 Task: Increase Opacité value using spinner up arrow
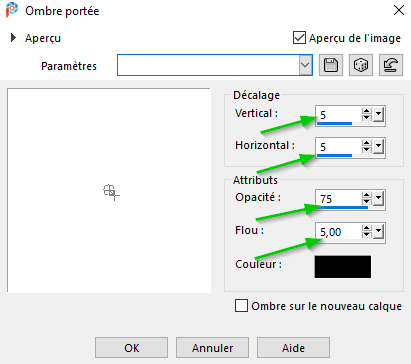(366, 196)
